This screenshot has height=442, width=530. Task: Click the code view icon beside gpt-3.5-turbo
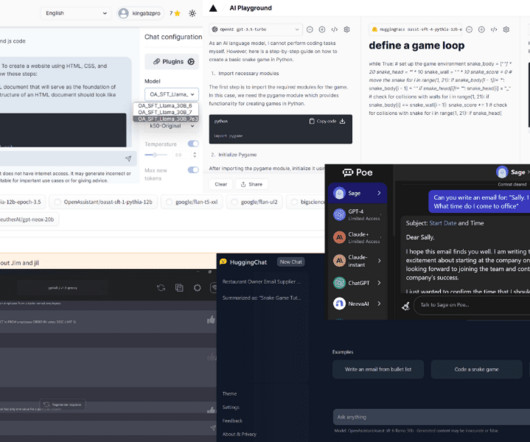(334, 30)
